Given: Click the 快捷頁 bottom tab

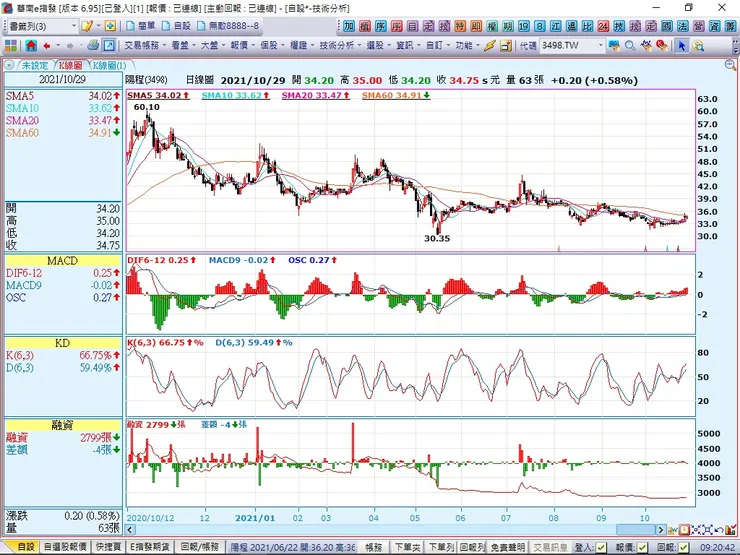Looking at the screenshot, I should pos(109,547).
